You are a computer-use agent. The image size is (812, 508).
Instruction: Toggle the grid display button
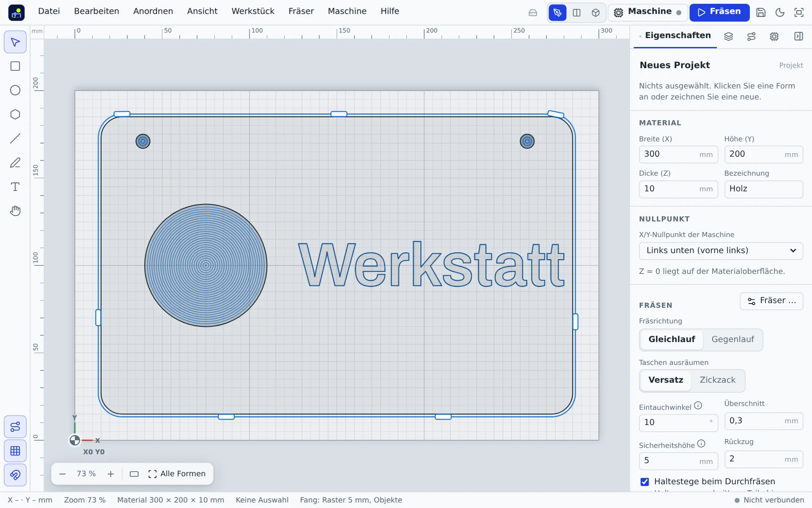click(15, 451)
